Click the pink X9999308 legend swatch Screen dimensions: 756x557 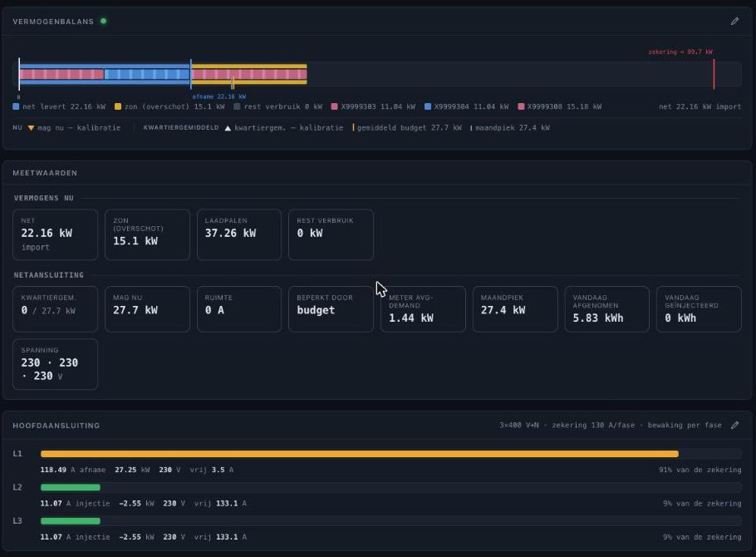[x=521, y=106]
